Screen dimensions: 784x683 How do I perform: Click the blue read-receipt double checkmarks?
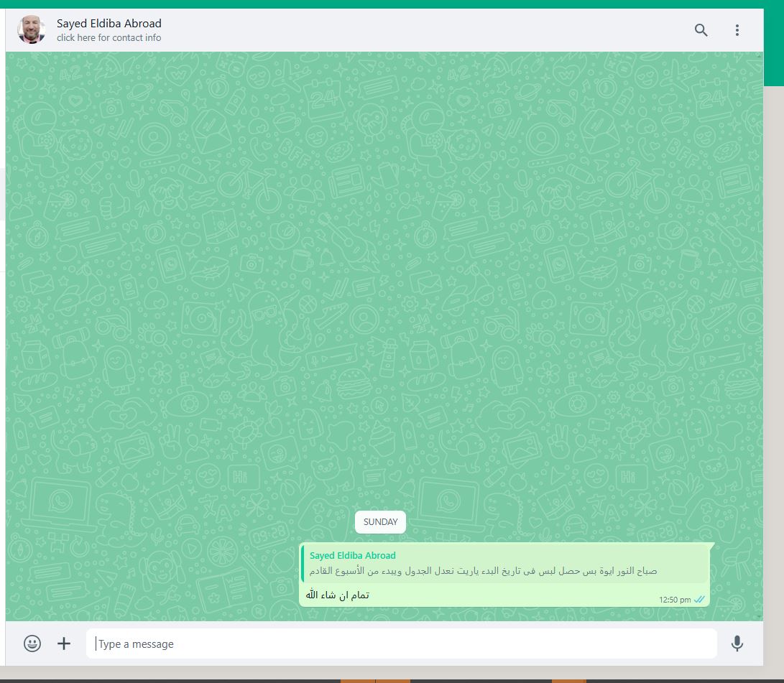tap(699, 600)
